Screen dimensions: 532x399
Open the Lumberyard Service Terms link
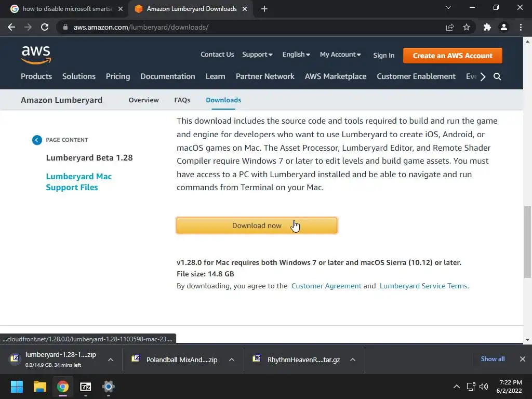coord(424,286)
